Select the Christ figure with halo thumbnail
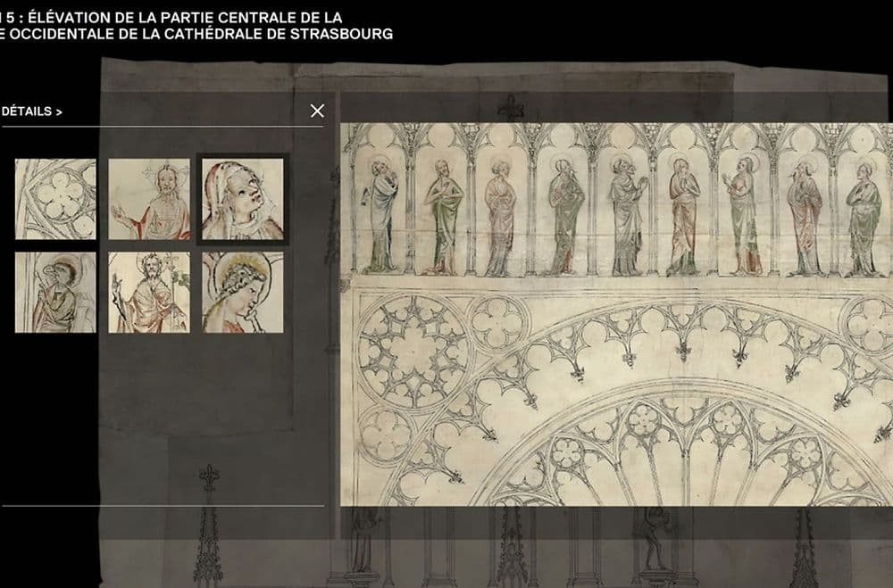Screen dimensions: 893x588 149,199
